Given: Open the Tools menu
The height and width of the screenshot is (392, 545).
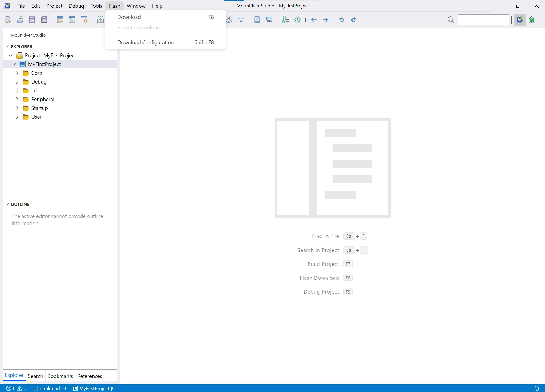Looking at the screenshot, I should pyautogui.click(x=96, y=6).
